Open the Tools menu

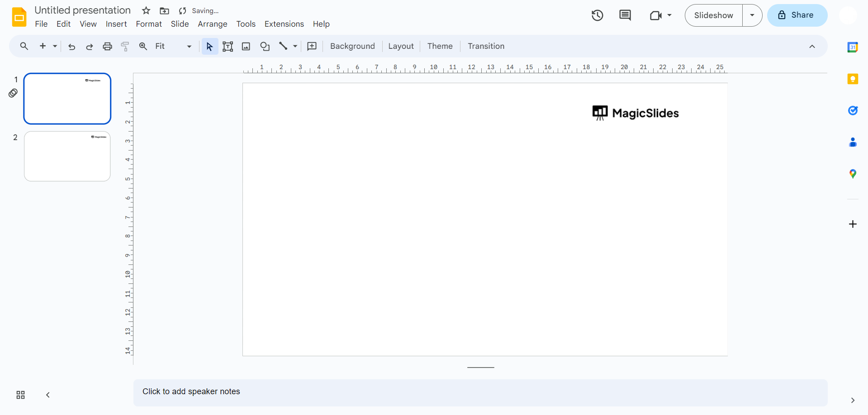(246, 24)
